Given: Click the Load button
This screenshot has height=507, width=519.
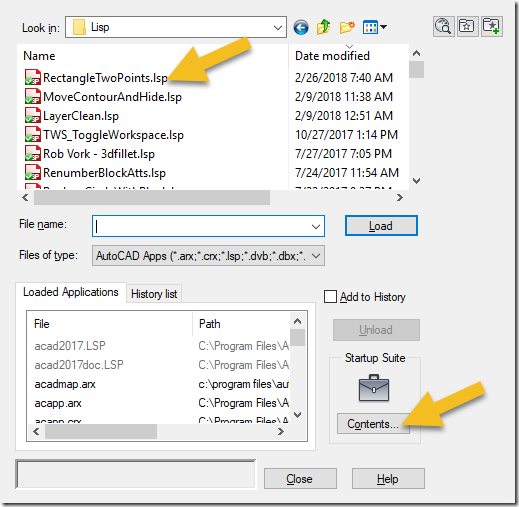Looking at the screenshot, I should click(381, 226).
